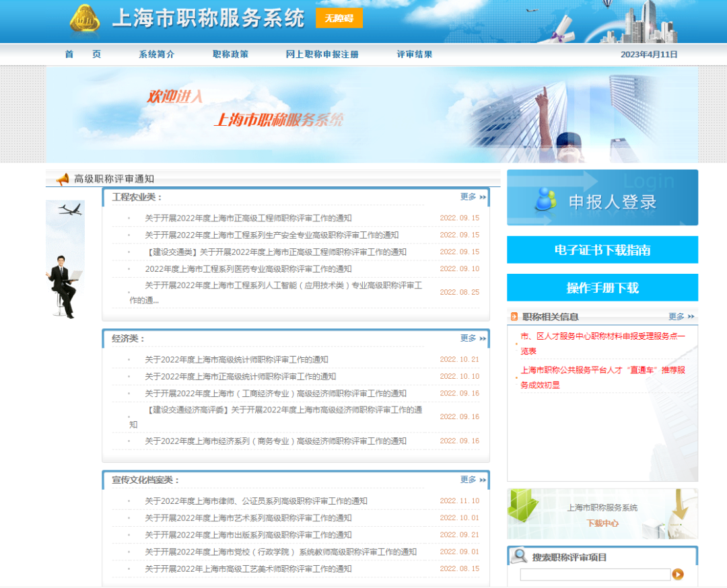Toggle the orange 无障碍 accessibility button

339,18
